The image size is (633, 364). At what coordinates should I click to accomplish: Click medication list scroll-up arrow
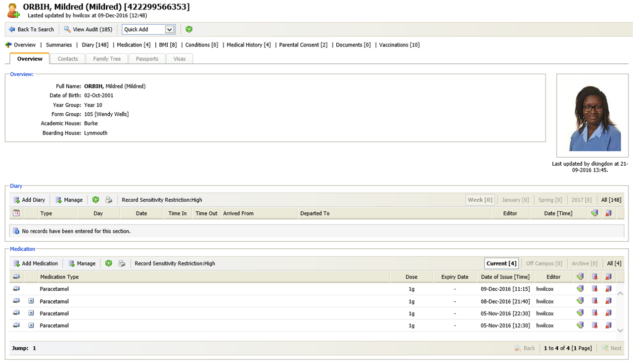click(x=620, y=293)
